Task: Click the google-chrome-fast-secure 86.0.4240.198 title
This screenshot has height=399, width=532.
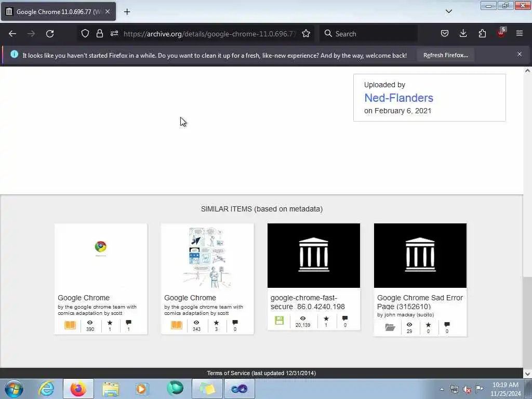Action: point(308,302)
